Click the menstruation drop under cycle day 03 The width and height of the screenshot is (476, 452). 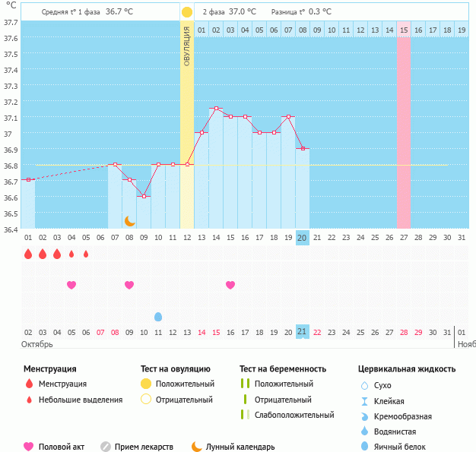coord(57,254)
